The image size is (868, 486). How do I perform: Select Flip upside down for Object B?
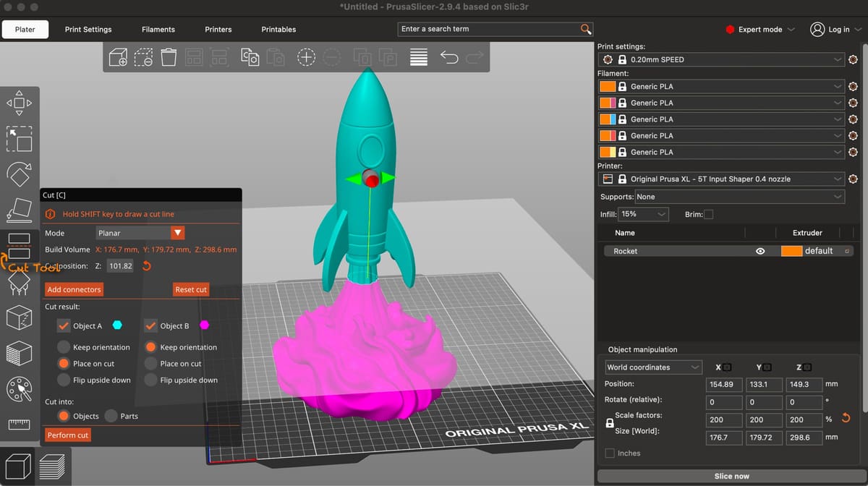point(150,380)
